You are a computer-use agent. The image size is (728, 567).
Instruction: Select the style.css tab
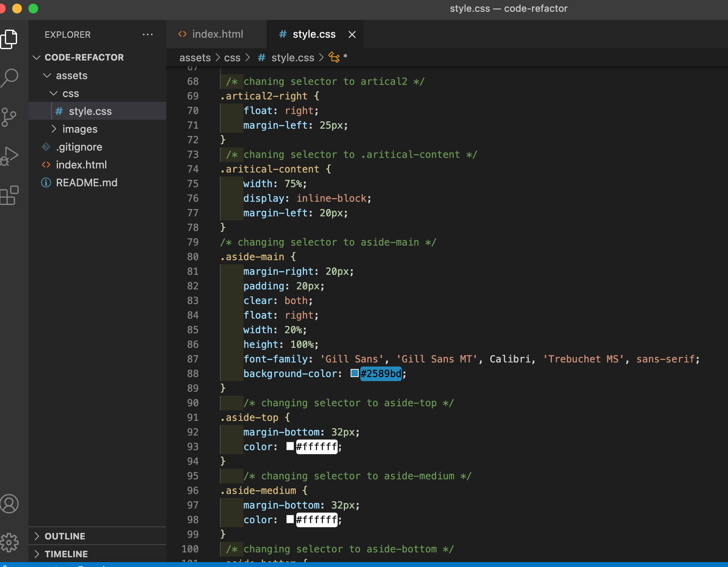pos(314,34)
